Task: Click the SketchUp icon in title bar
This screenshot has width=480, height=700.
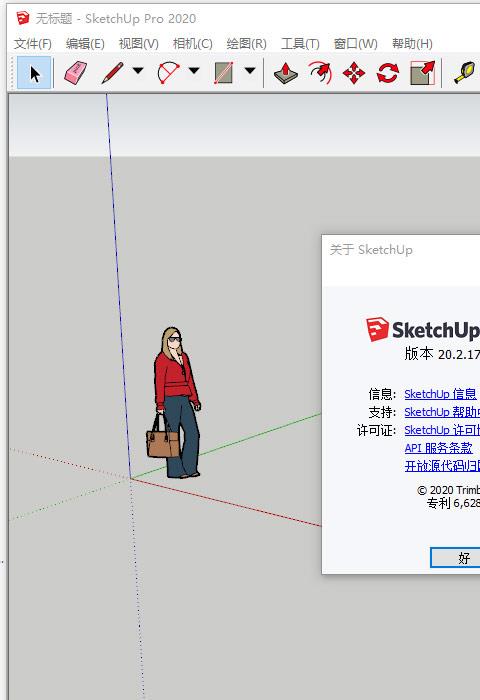Action: click(x=23, y=18)
